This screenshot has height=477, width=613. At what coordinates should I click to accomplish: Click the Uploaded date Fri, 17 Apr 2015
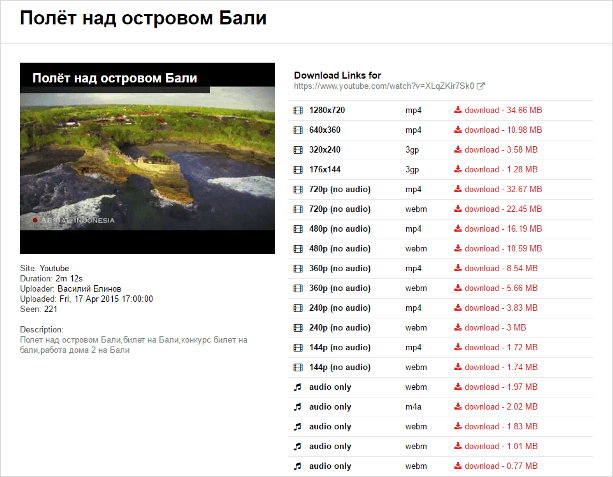106,299
